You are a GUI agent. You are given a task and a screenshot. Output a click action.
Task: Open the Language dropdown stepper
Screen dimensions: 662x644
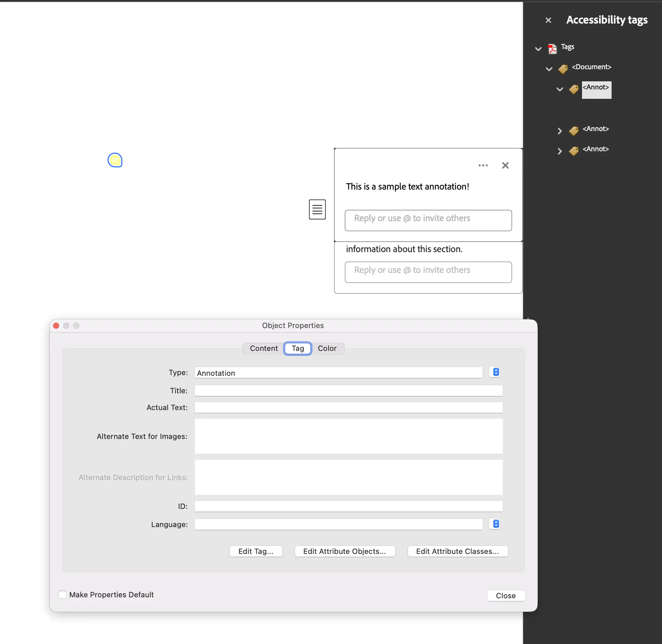point(495,524)
